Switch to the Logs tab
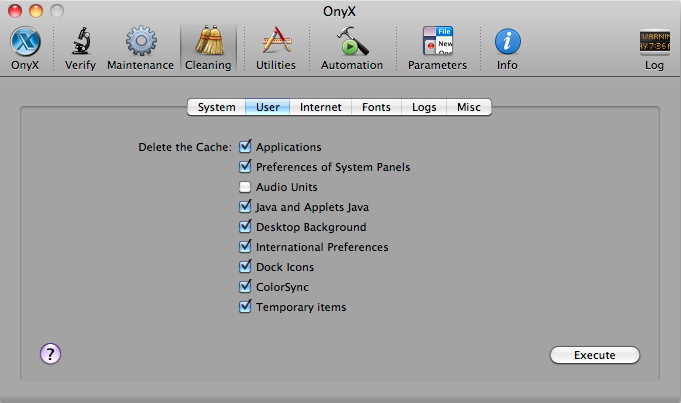This screenshot has height=403, width=681. click(424, 107)
